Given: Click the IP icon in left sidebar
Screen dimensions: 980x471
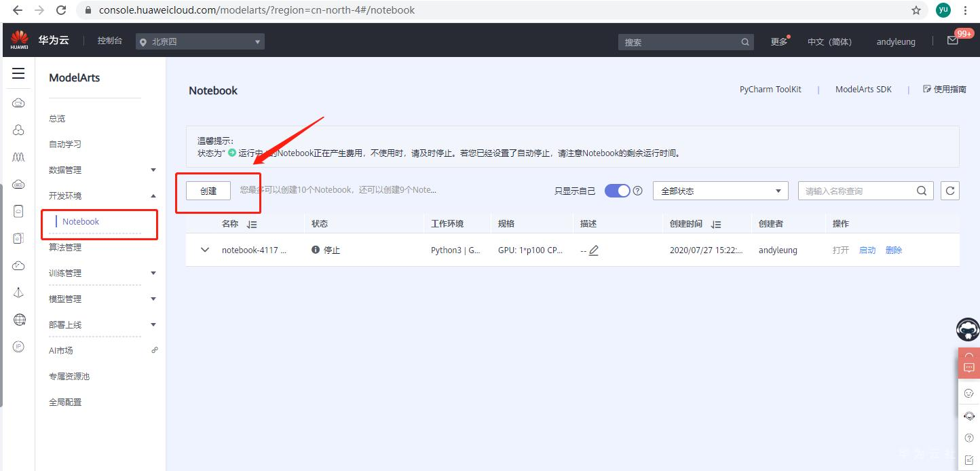Looking at the screenshot, I should [x=19, y=347].
